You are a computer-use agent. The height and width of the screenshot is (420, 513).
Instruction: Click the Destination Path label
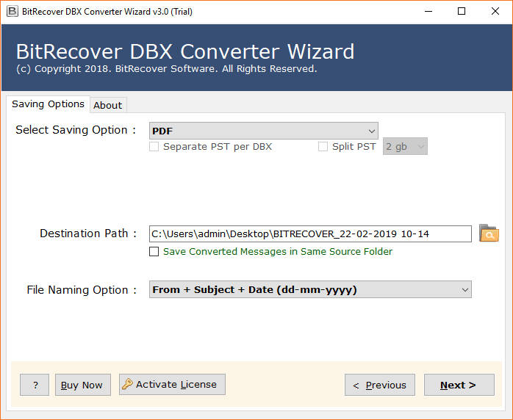click(x=88, y=233)
